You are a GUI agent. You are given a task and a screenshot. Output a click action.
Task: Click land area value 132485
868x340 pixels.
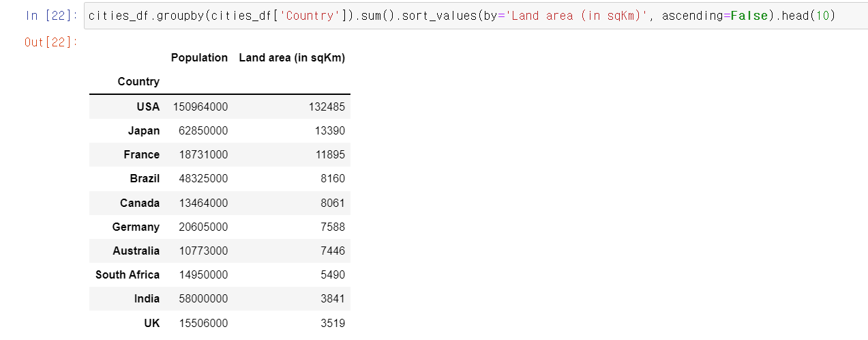(x=327, y=107)
